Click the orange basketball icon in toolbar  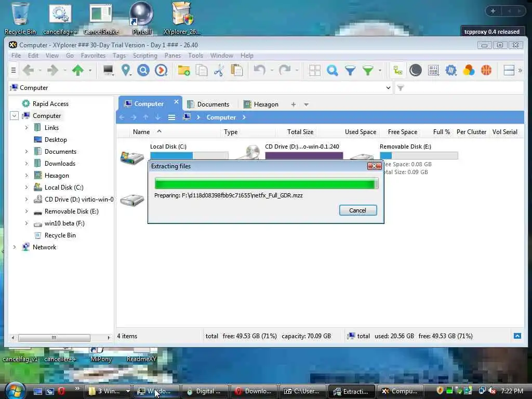click(x=486, y=70)
